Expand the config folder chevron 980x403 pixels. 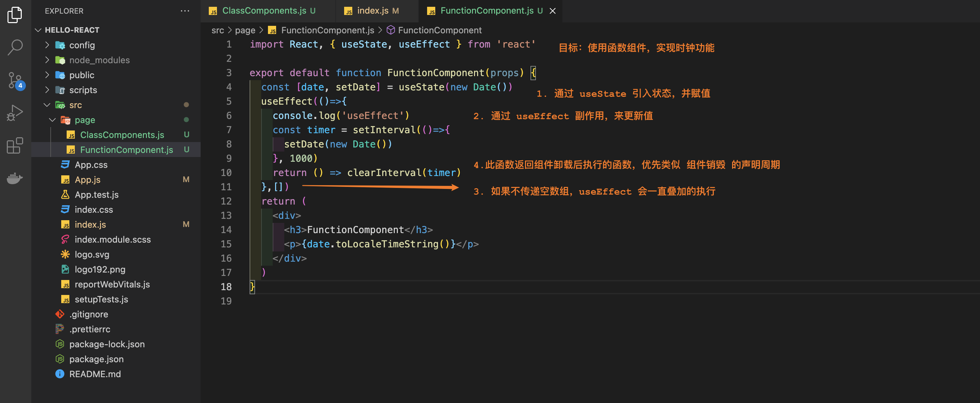point(47,45)
